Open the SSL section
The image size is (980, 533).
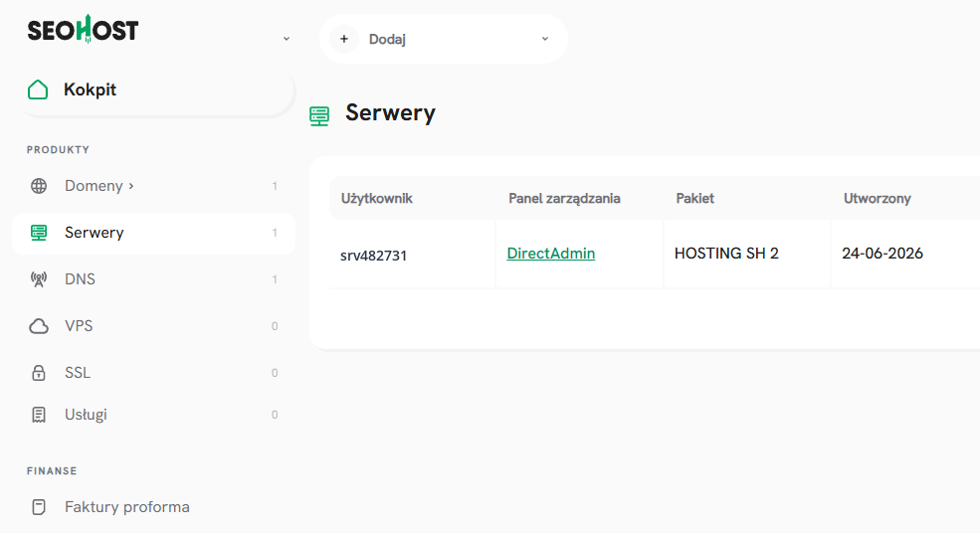pos(78,373)
